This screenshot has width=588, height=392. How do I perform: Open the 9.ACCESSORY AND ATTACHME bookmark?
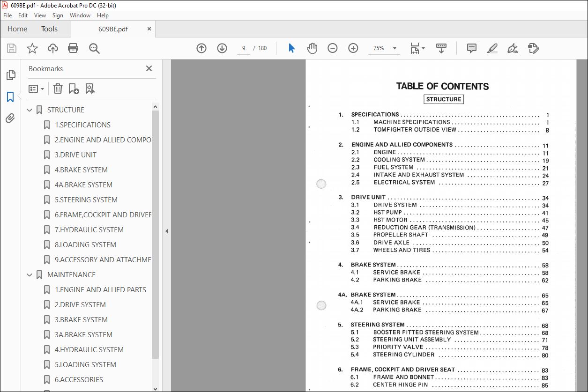point(103,260)
